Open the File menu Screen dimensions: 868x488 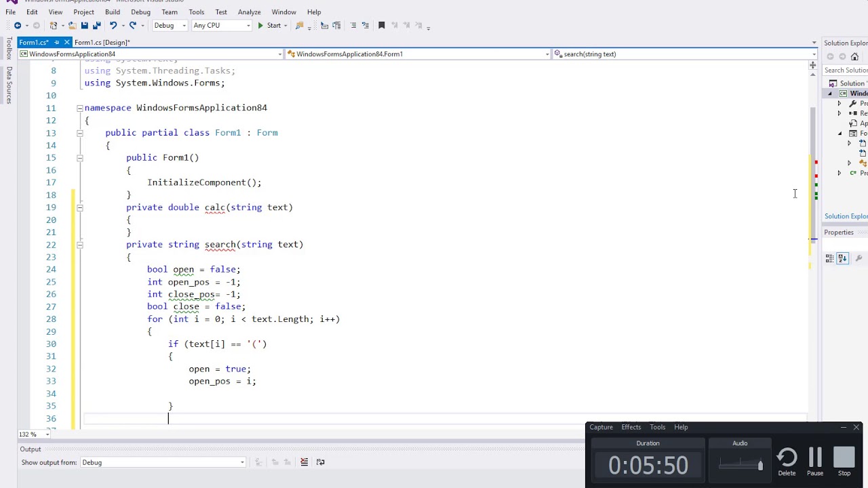point(10,12)
